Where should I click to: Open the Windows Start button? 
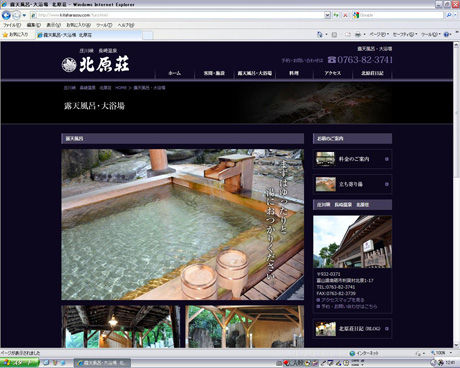pos(19,363)
